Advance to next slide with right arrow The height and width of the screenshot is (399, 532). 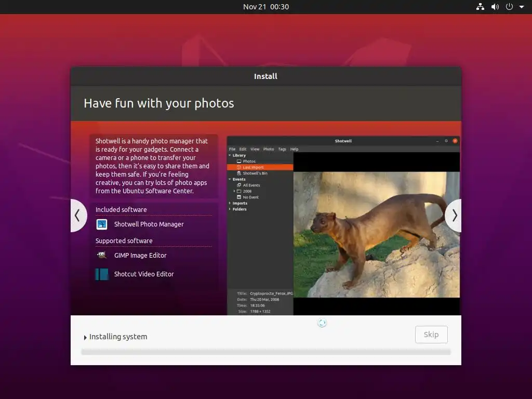pos(454,216)
